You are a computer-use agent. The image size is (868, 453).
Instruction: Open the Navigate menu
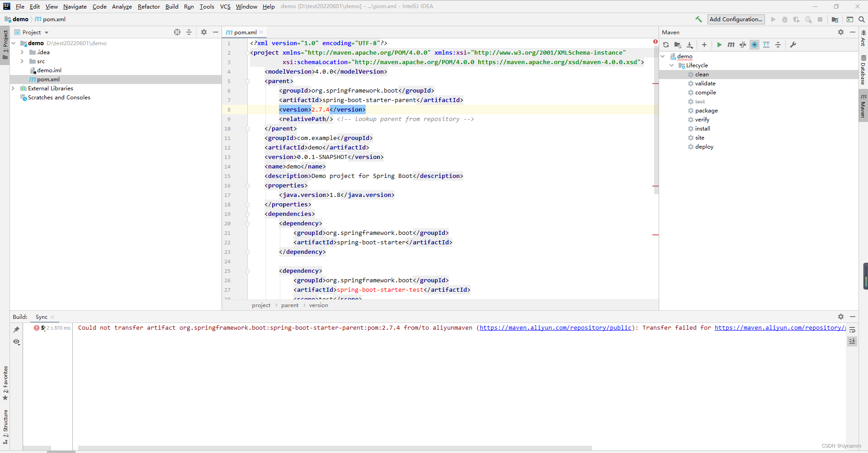coord(75,6)
